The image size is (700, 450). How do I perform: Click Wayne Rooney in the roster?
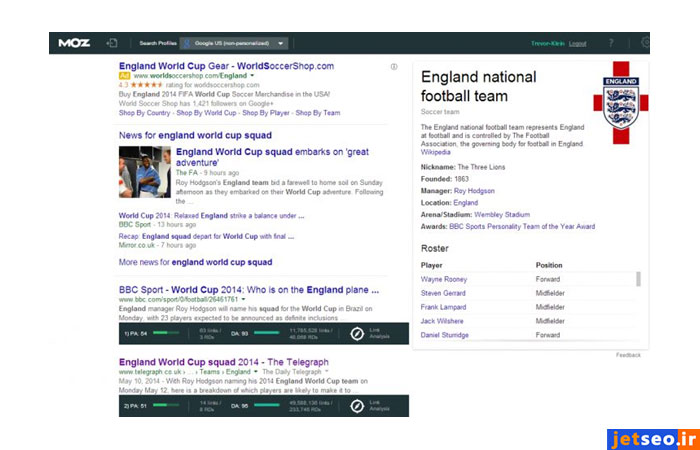pos(444,279)
